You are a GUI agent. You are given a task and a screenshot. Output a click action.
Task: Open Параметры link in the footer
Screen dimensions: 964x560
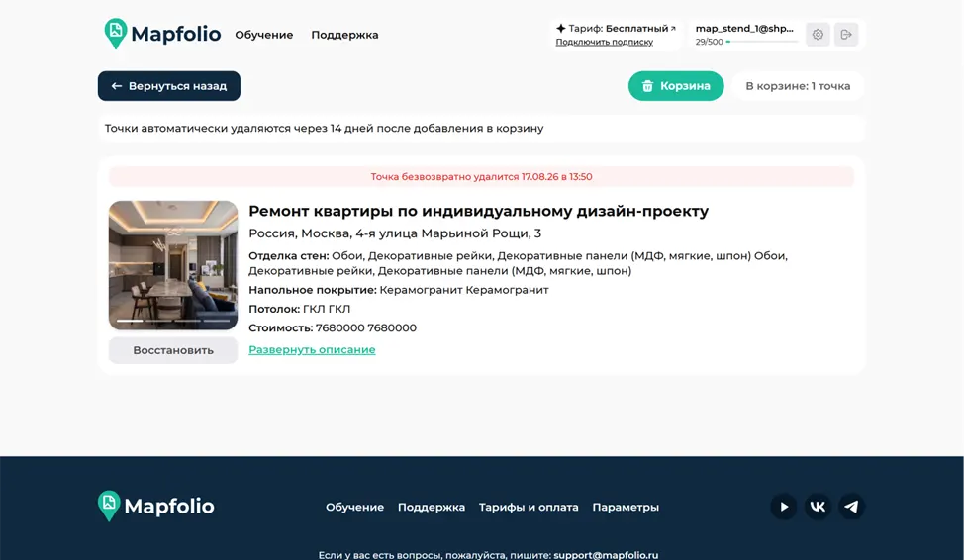point(626,508)
